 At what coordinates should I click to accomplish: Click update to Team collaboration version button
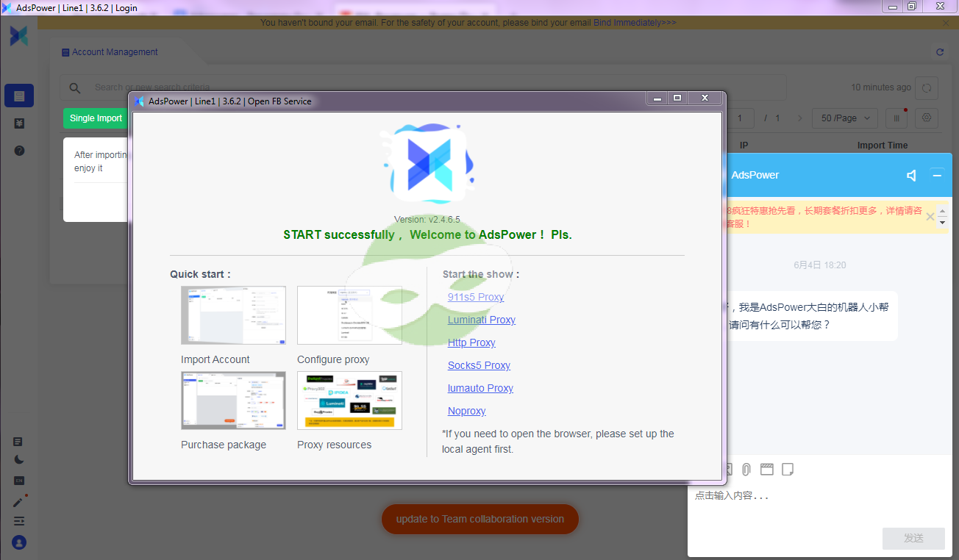click(480, 519)
